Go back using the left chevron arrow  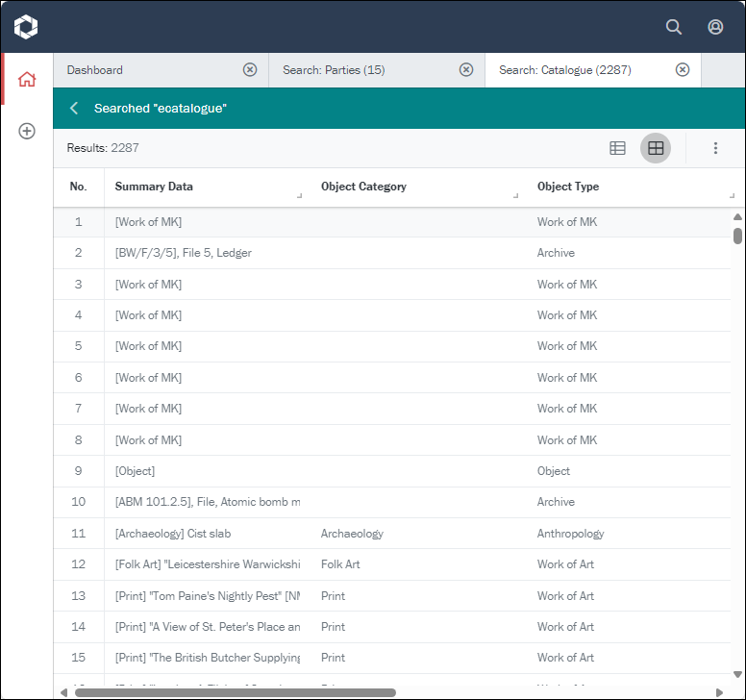(74, 109)
